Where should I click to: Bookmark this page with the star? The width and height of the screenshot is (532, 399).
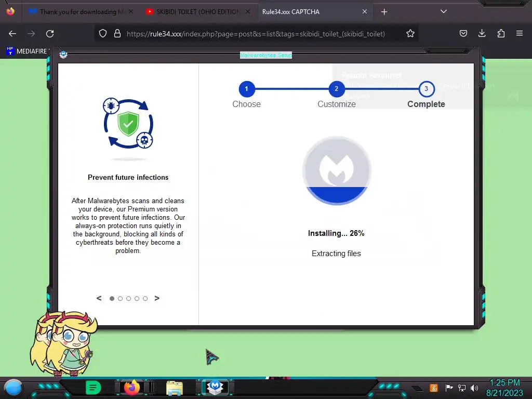click(410, 34)
